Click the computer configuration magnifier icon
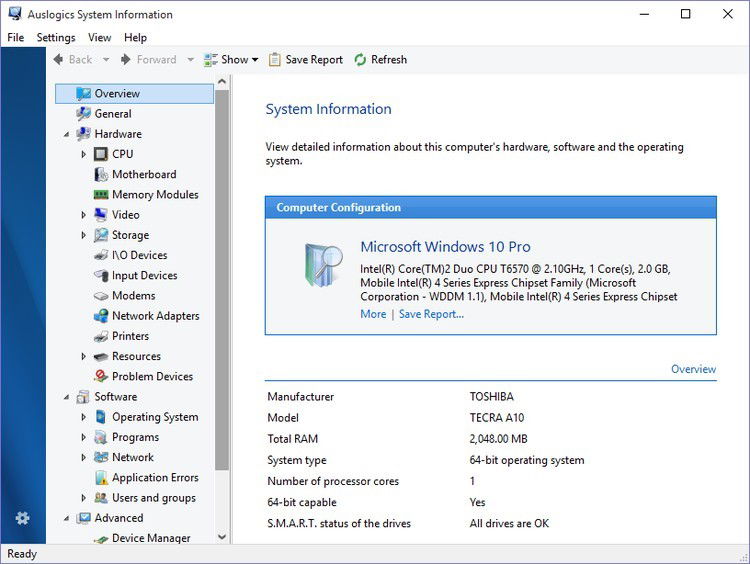 (x=324, y=265)
